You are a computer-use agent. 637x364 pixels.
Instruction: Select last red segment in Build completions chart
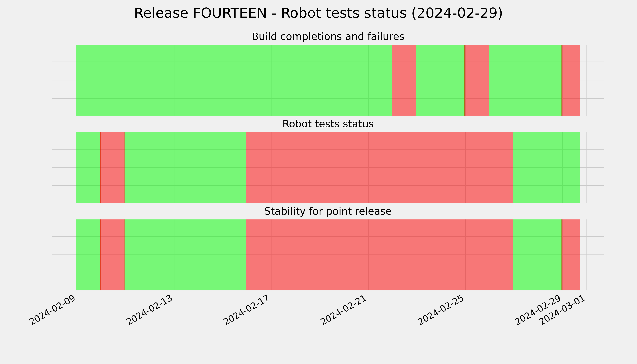tap(571, 80)
